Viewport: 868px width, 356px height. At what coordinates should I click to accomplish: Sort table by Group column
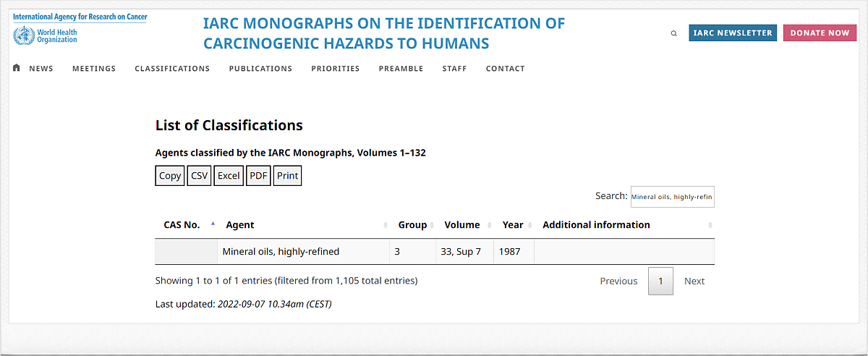412,225
